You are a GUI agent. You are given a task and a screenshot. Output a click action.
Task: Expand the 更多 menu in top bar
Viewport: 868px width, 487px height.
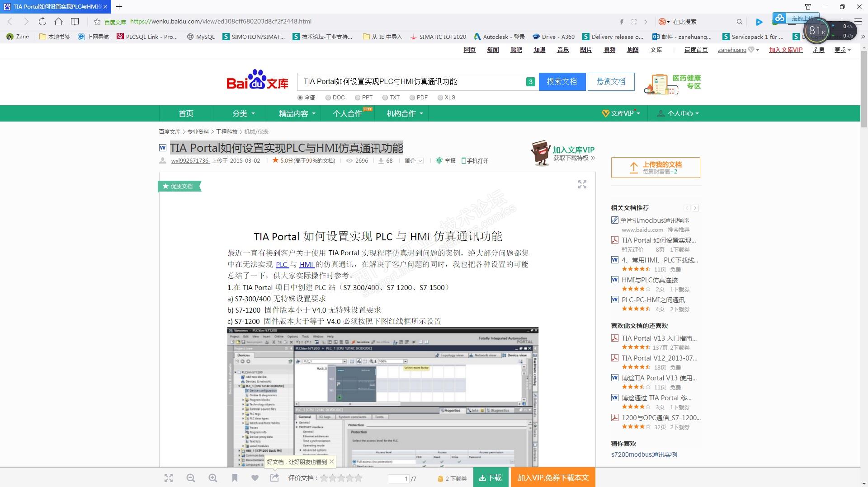(842, 50)
